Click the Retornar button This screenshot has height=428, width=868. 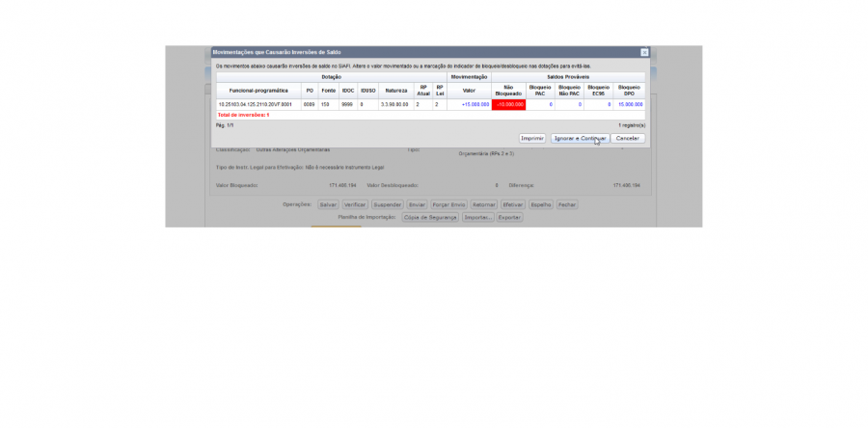tap(484, 204)
